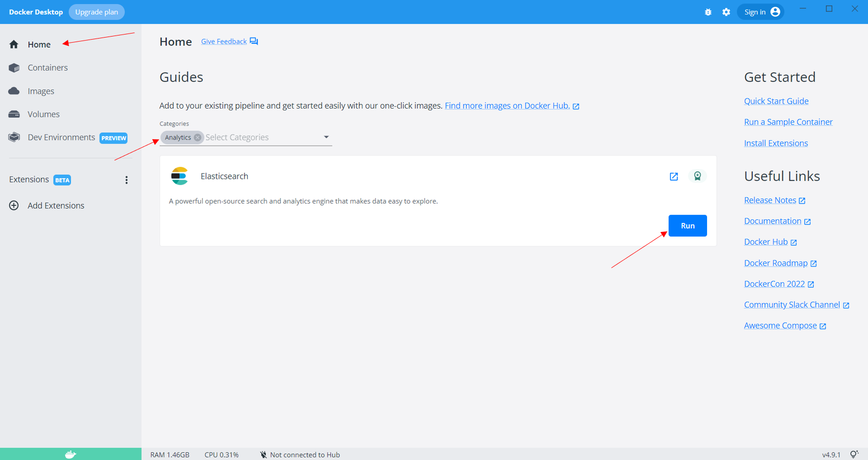Open the Docker Hub useful link

click(766, 242)
